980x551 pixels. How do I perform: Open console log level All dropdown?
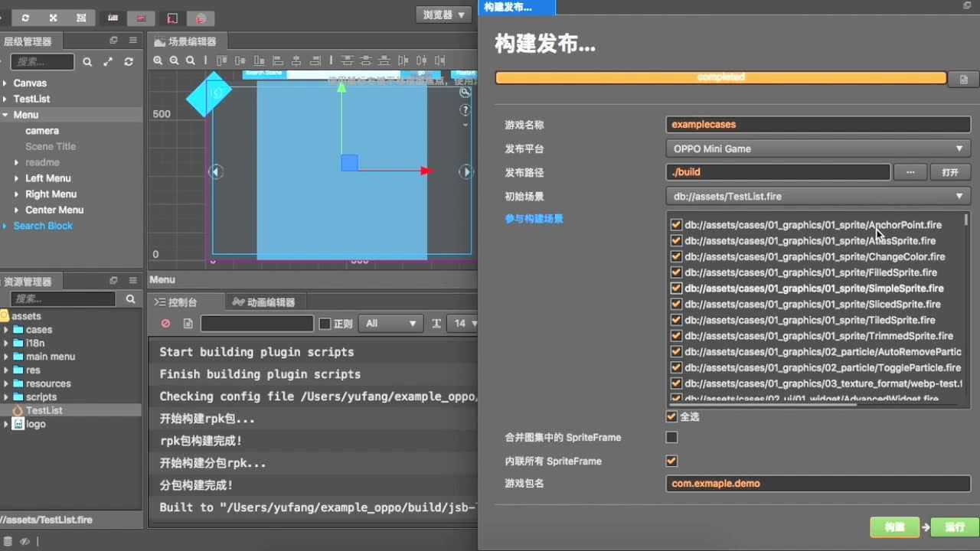point(390,324)
